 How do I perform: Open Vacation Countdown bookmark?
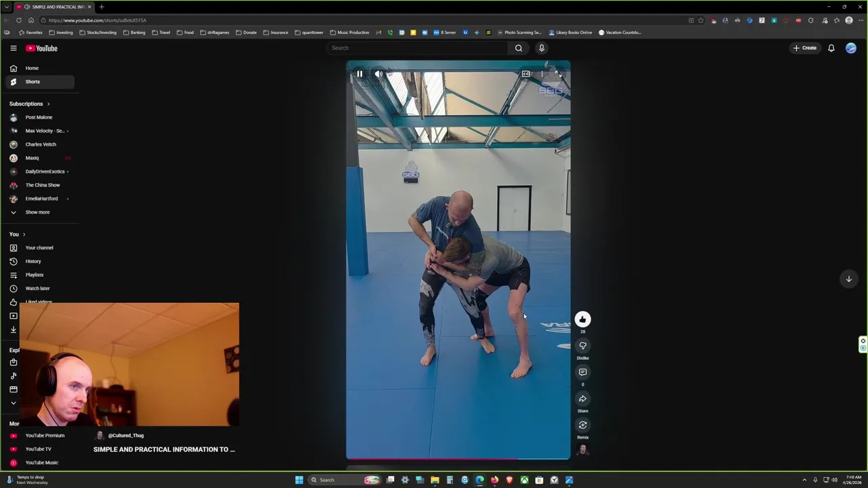[620, 33]
